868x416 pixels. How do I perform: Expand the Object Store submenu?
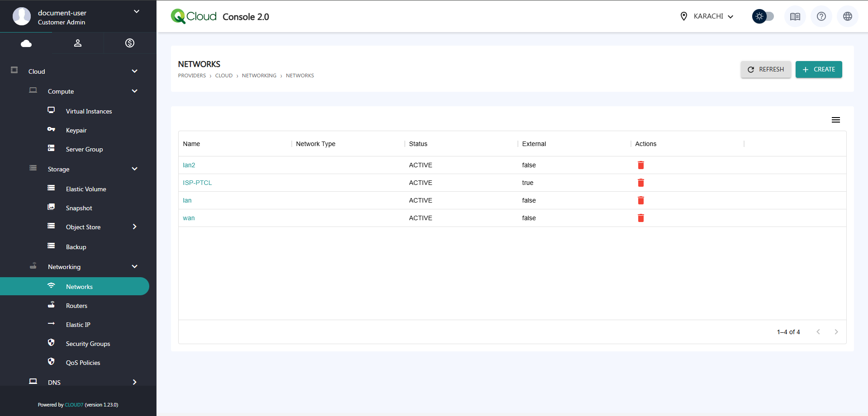click(134, 227)
